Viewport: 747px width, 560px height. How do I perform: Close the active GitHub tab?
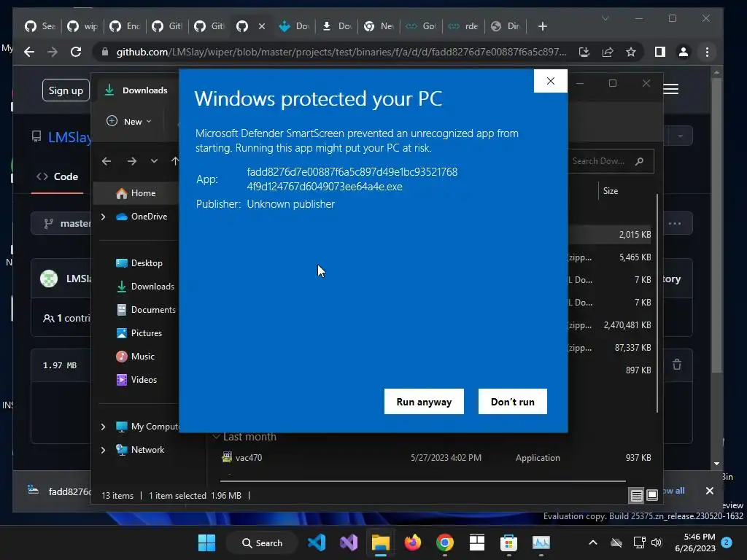262,26
